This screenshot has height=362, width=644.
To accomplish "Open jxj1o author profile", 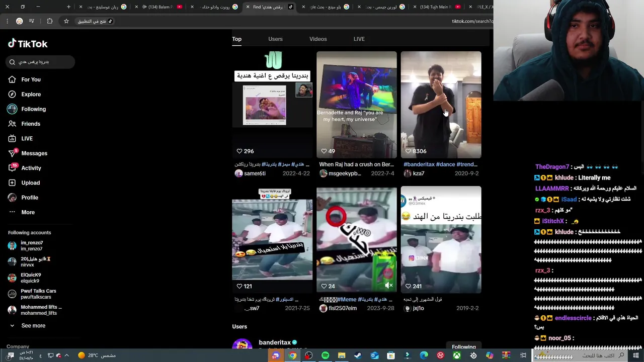I will click(x=414, y=308).
